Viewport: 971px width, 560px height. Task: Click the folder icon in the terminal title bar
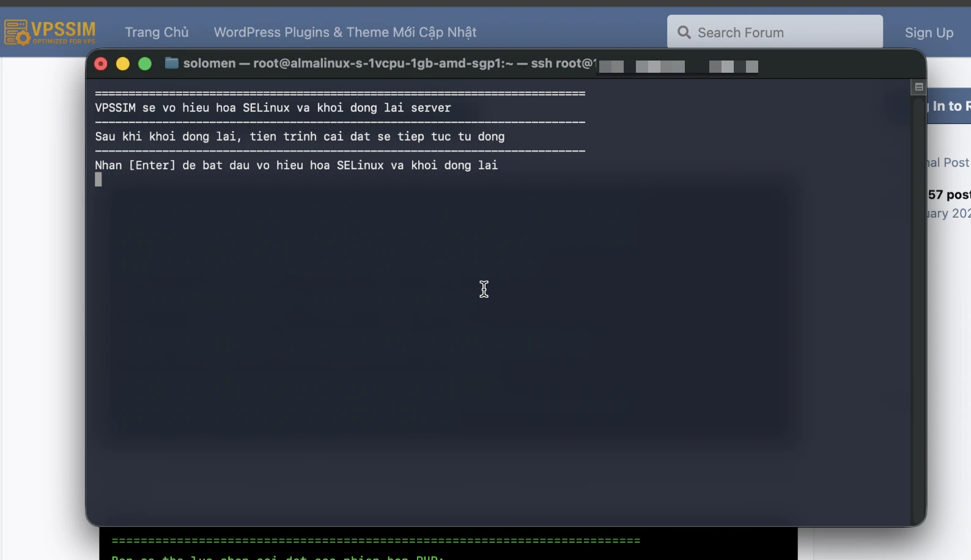pos(172,63)
